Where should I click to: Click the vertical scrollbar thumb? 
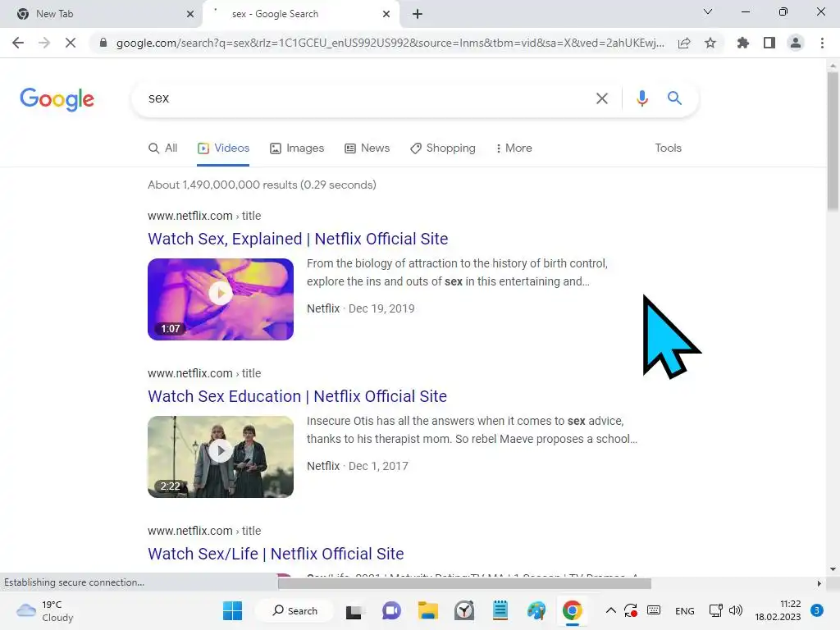[833, 140]
